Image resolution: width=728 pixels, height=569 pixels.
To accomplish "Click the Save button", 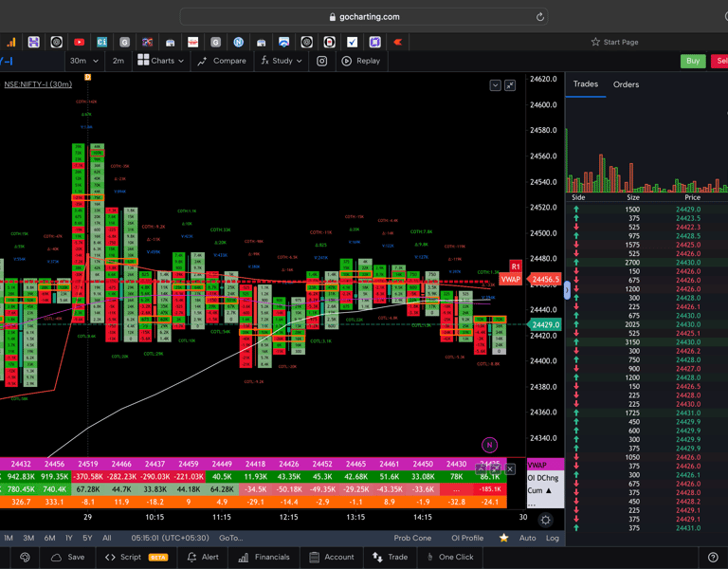I will coord(68,557).
